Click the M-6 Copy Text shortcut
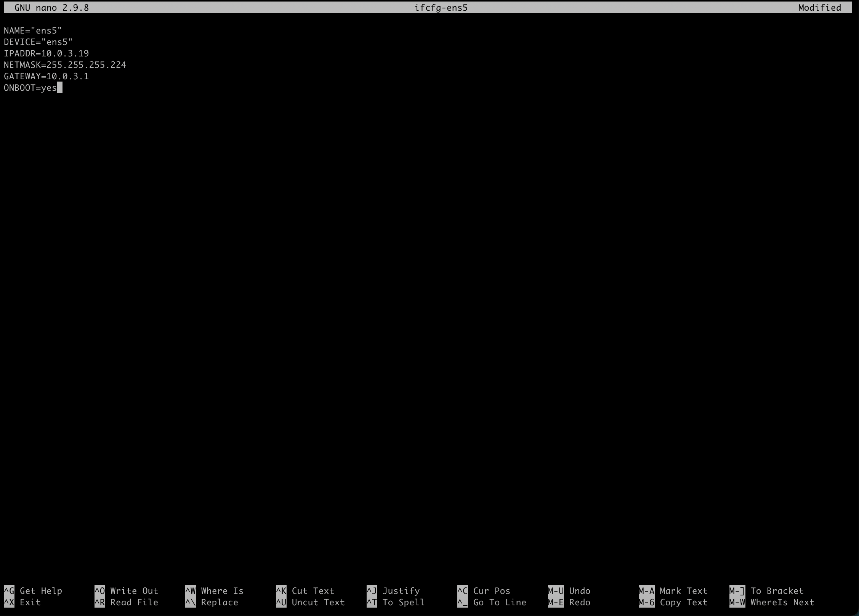Viewport: 859px width, 616px height. (673, 602)
